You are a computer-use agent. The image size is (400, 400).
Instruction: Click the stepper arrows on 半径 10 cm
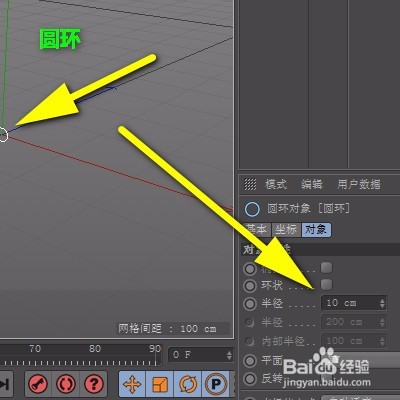pos(382,303)
